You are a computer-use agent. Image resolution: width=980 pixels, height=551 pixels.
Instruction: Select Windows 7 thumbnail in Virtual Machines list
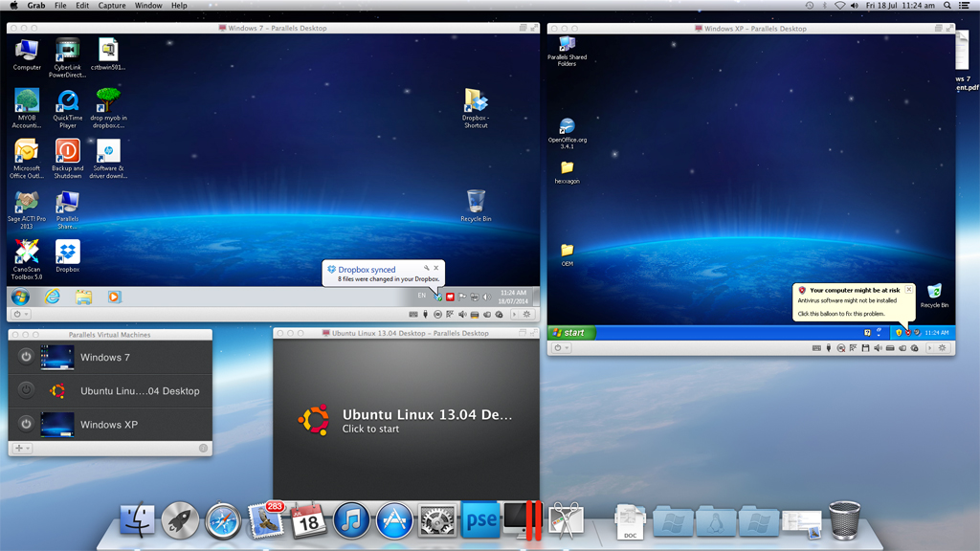tap(56, 357)
